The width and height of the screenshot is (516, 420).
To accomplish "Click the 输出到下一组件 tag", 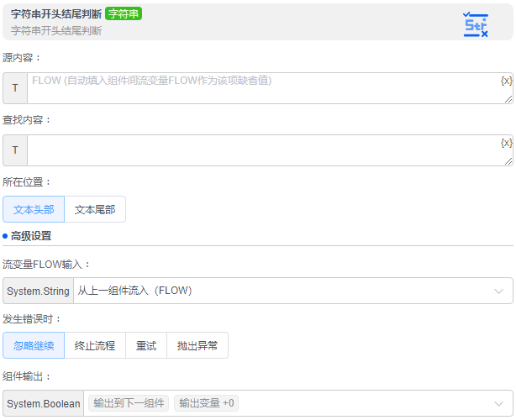I will [x=129, y=403].
